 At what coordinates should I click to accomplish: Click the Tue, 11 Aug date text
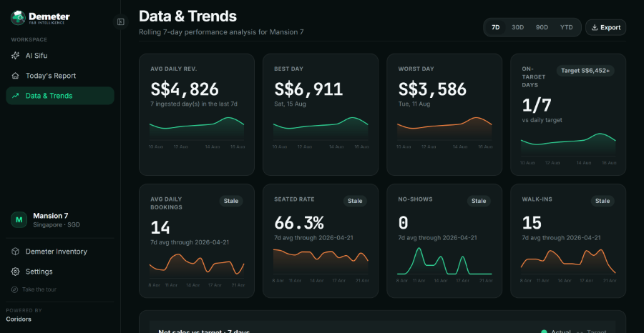(x=414, y=104)
